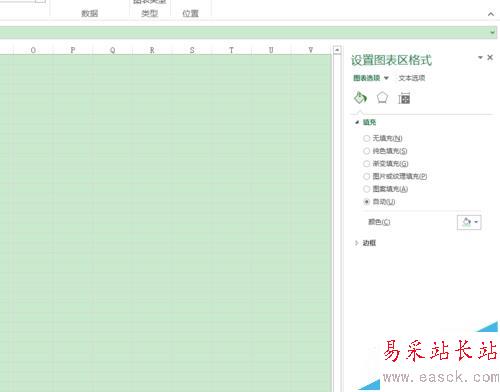Open the task pane options arrow

point(480,57)
